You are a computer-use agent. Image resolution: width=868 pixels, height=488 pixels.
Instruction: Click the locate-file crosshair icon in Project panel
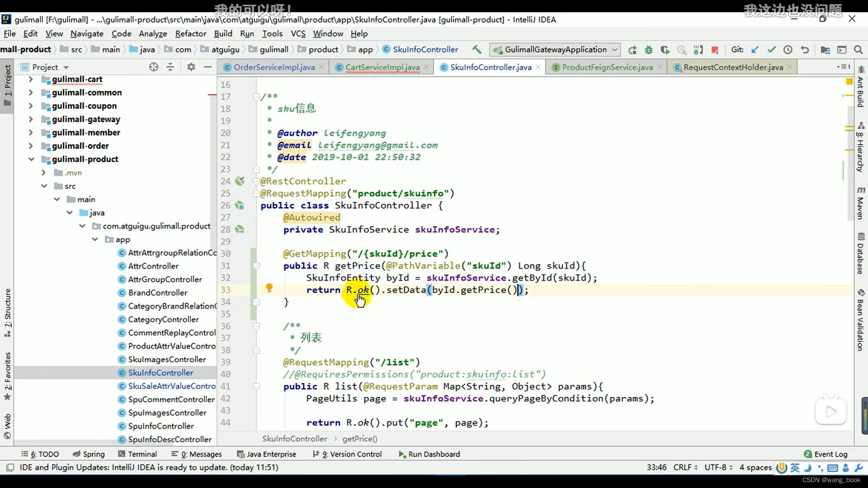[154, 67]
